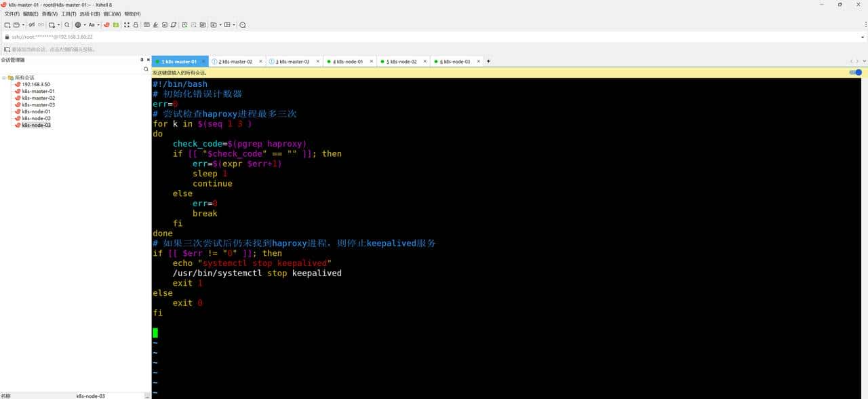Switch to the k8s-node-02 tab
868x399 pixels.
402,61
